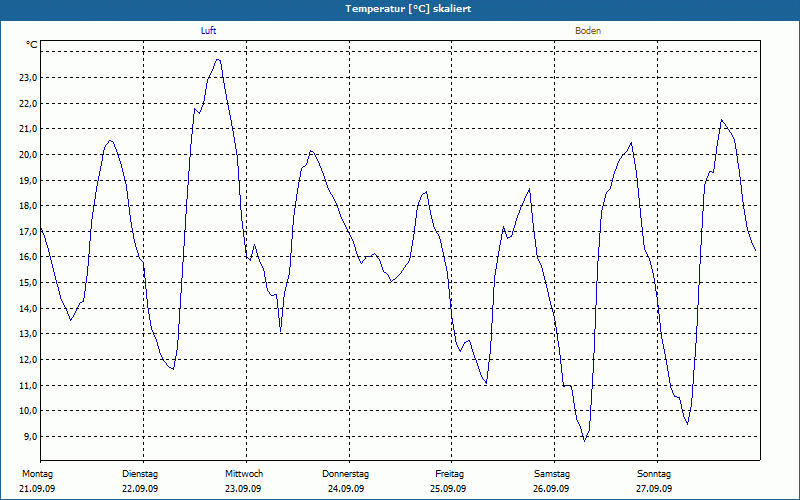Click the Samstag day label
800x500 pixels.
click(552, 474)
